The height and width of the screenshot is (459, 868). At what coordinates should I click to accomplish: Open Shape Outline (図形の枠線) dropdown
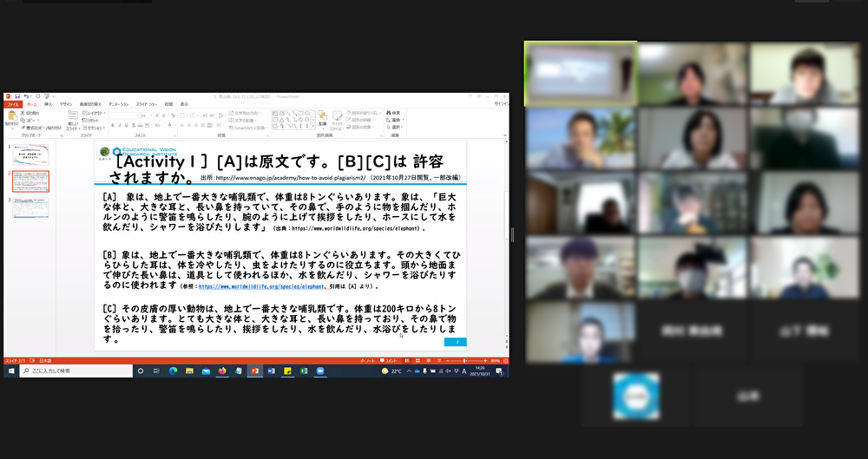(x=360, y=120)
